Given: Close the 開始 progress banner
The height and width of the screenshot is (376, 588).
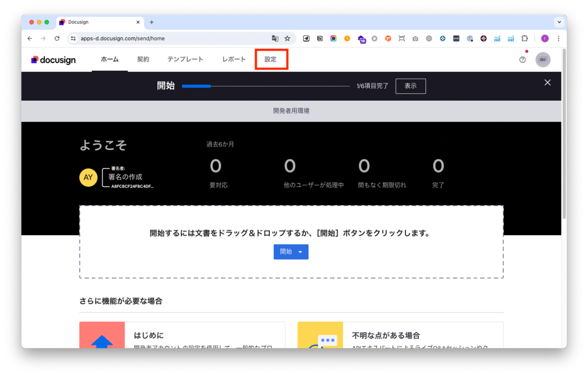Looking at the screenshot, I should pos(547,83).
